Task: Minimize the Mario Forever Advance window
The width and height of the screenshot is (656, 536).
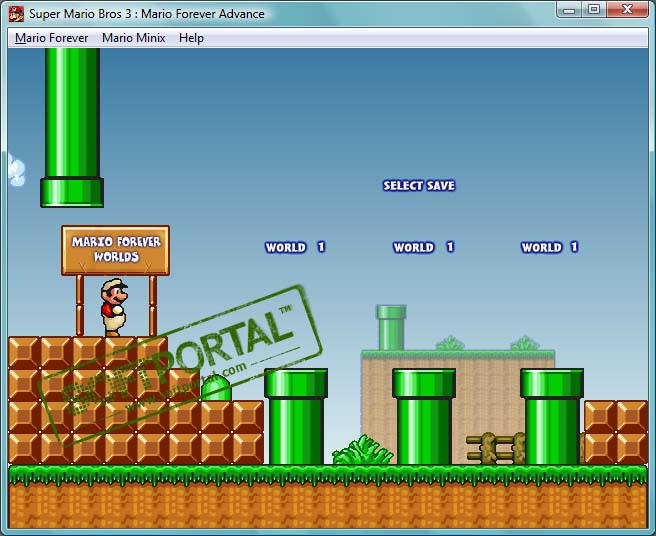Action: [x=569, y=10]
